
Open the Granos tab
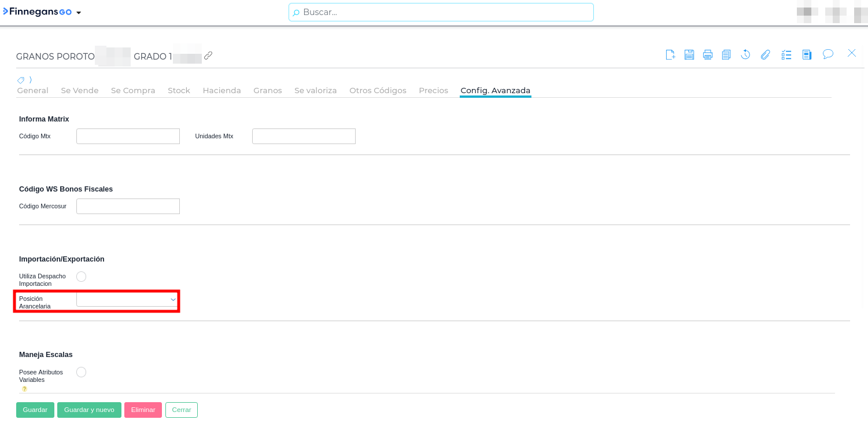point(268,91)
